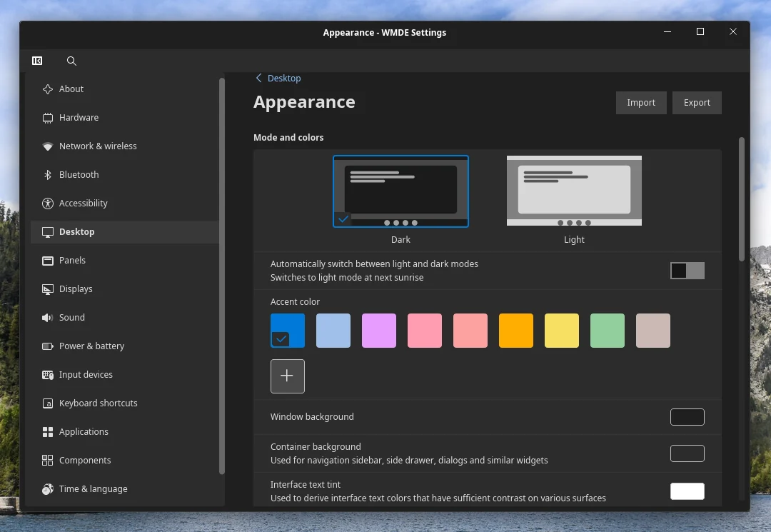
Task: Choose the yellow accent color
Action: pos(562,331)
